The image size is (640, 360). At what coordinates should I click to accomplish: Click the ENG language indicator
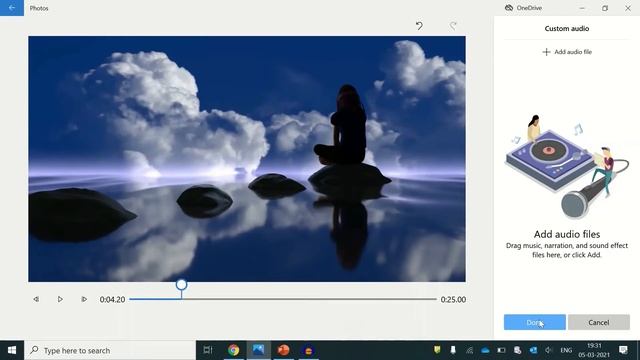(x=566, y=350)
